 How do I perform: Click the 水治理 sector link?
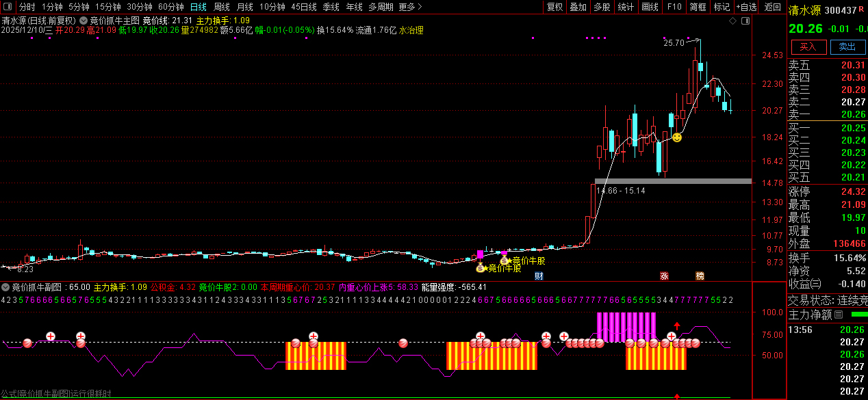coord(411,30)
